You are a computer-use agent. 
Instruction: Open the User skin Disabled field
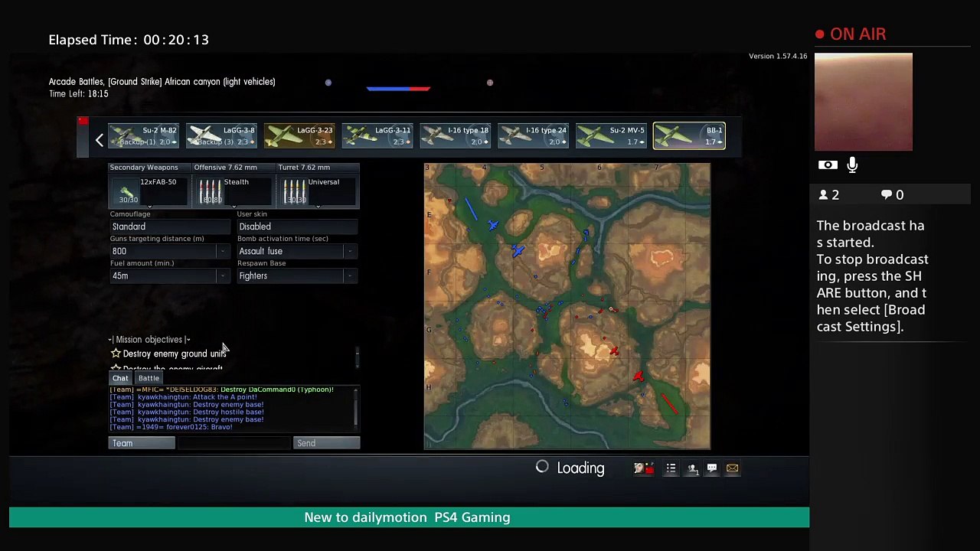tap(298, 227)
